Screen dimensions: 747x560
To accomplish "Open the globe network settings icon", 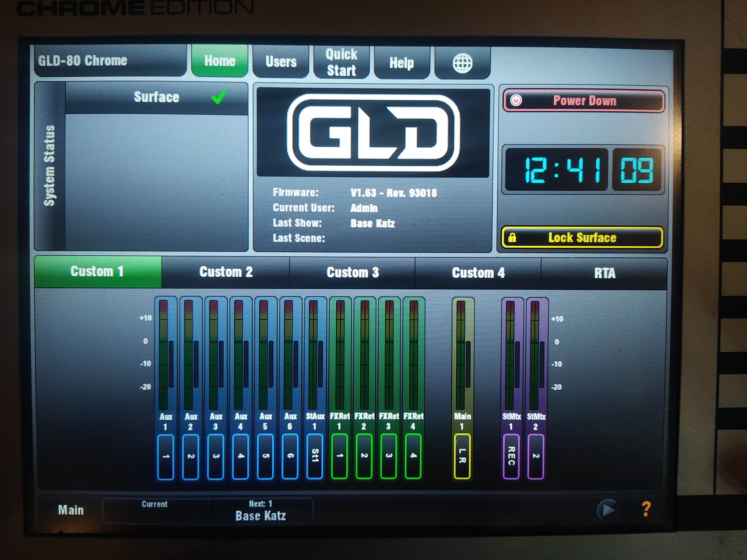I will pos(463,62).
